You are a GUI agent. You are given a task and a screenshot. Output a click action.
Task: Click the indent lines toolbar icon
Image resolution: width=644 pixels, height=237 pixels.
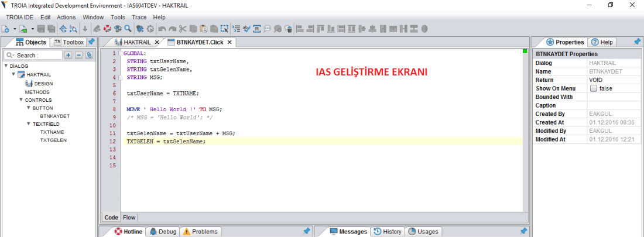tap(236, 29)
